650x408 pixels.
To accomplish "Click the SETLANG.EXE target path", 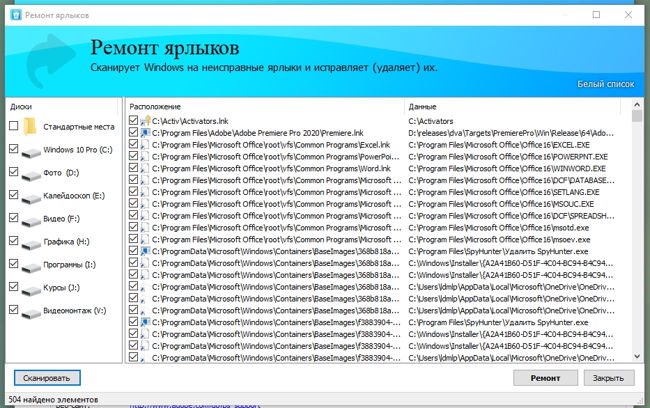I will 504,192.
